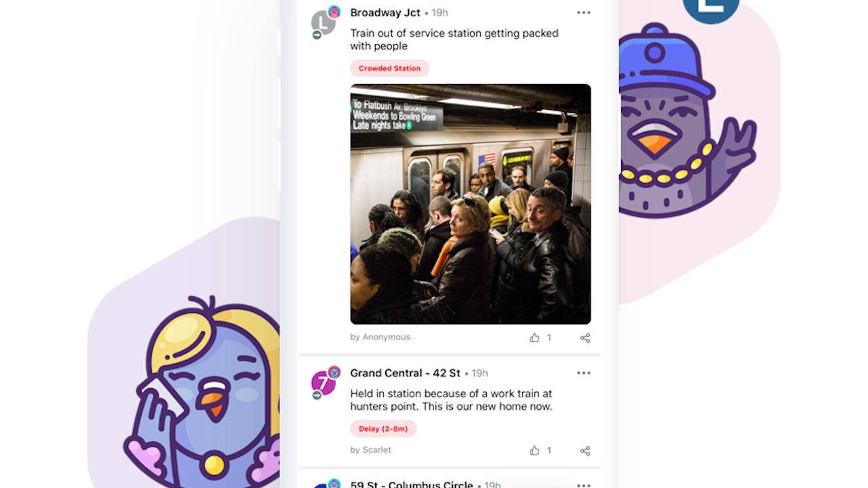Share the Grand Central post
Viewport: 868px width, 488px height.
point(585,451)
